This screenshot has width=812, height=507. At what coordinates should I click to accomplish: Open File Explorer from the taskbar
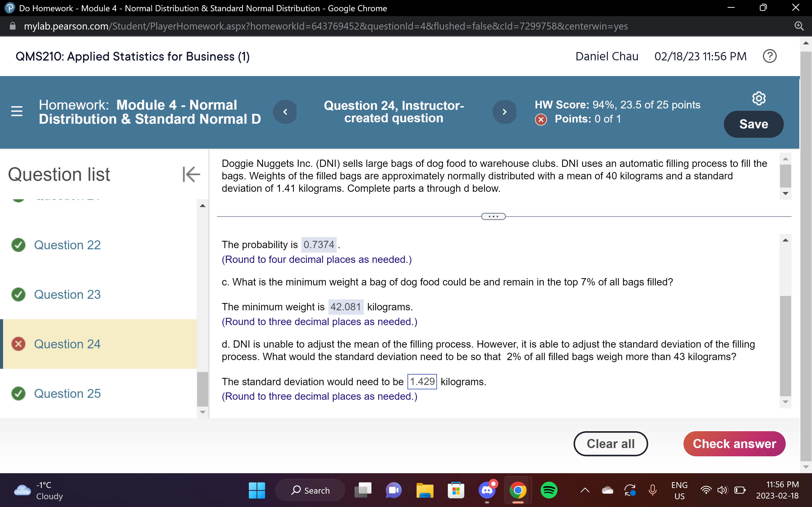coord(425,490)
